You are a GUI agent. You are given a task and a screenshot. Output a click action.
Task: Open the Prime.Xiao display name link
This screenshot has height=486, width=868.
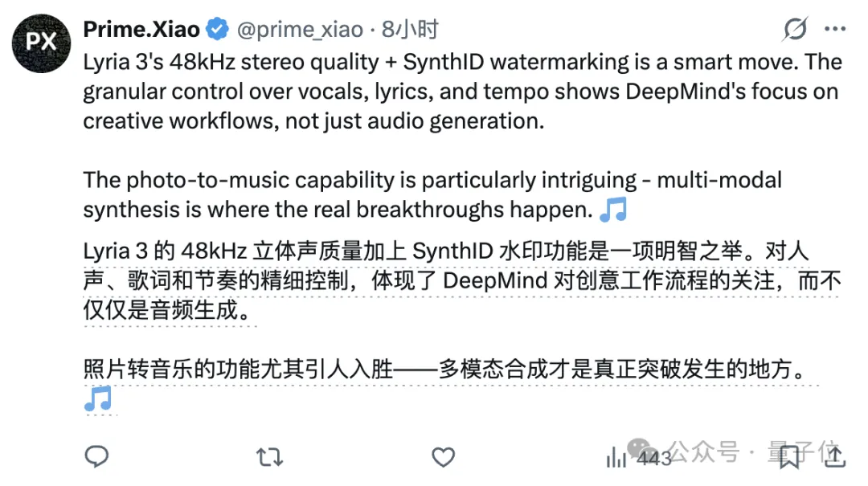(x=141, y=30)
